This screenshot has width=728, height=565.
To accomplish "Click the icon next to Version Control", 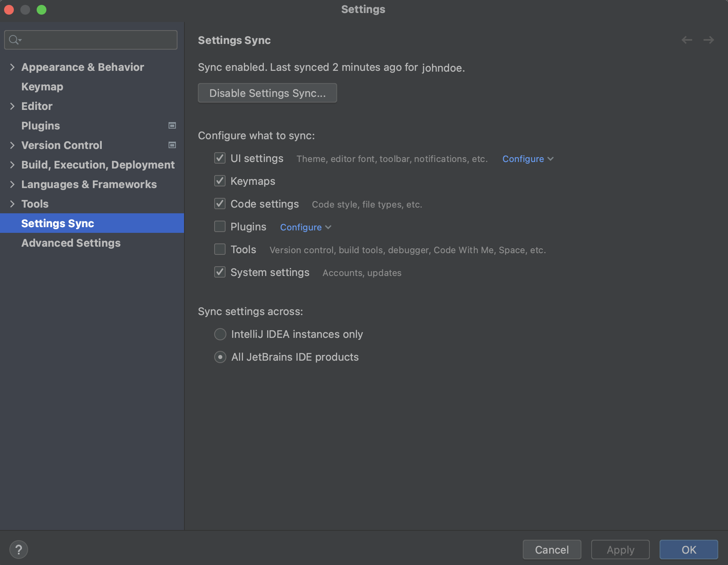I will [172, 145].
